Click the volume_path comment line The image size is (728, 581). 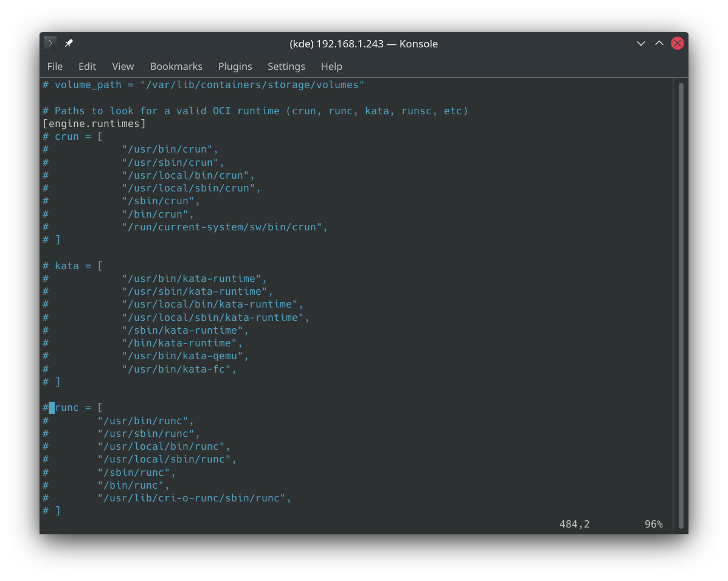(x=203, y=85)
